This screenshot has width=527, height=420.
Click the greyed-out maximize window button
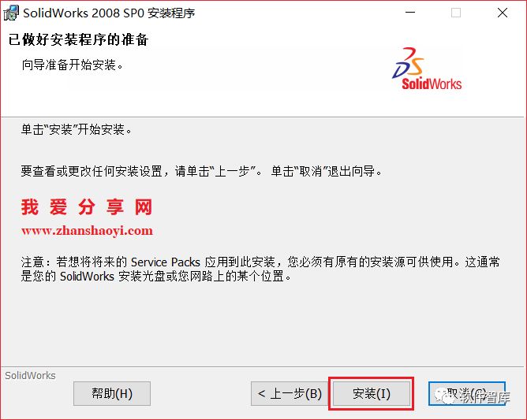pyautogui.click(x=456, y=13)
